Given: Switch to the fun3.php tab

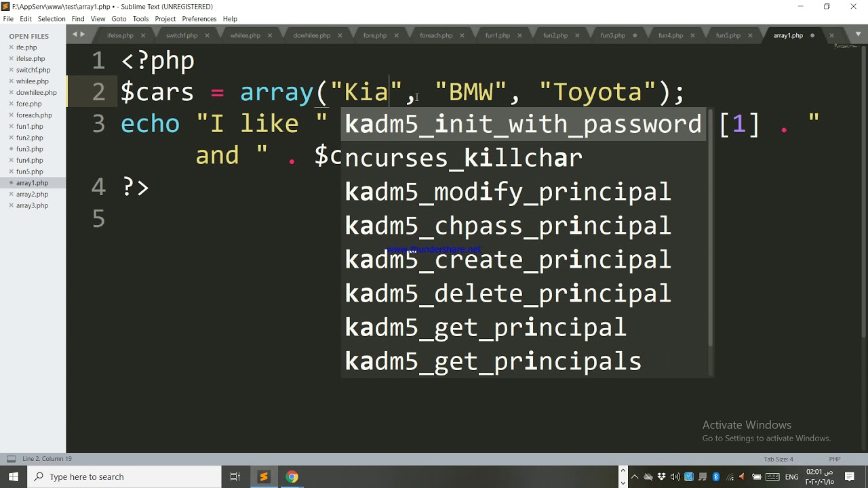Looking at the screenshot, I should tap(612, 35).
